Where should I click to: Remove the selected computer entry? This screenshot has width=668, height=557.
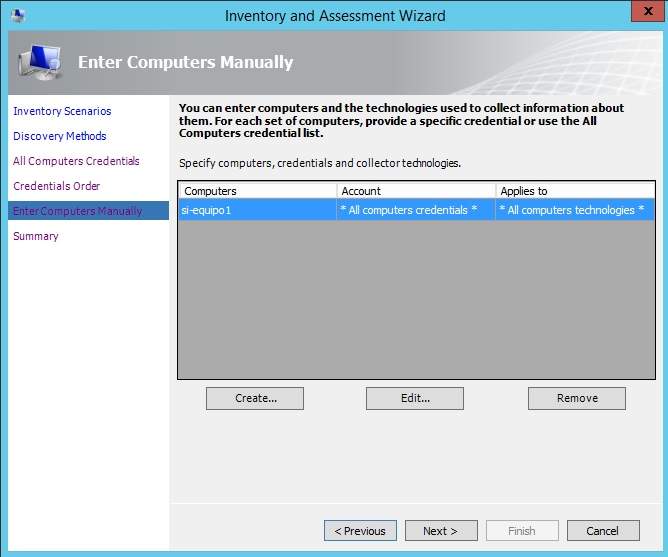click(x=577, y=398)
